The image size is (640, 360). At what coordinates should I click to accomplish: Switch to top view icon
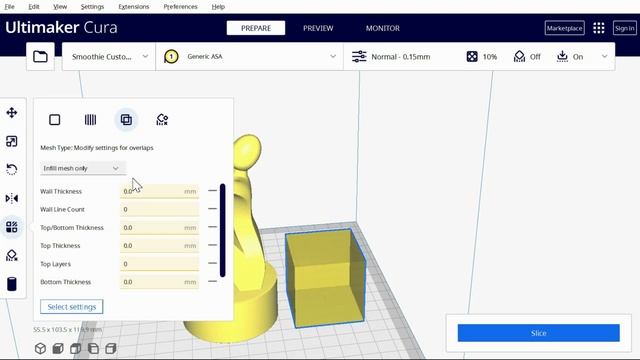click(76, 349)
